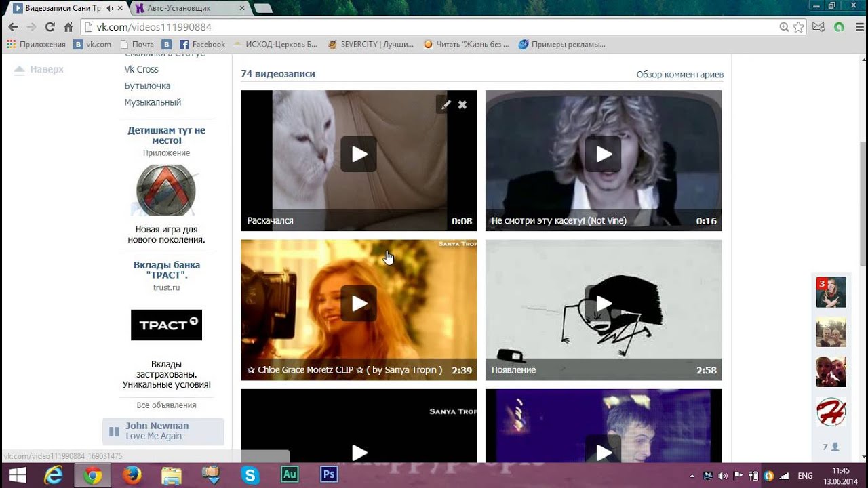Screen dimensions: 868x488
Task: Open Skype from the taskbar
Action: click(x=250, y=475)
